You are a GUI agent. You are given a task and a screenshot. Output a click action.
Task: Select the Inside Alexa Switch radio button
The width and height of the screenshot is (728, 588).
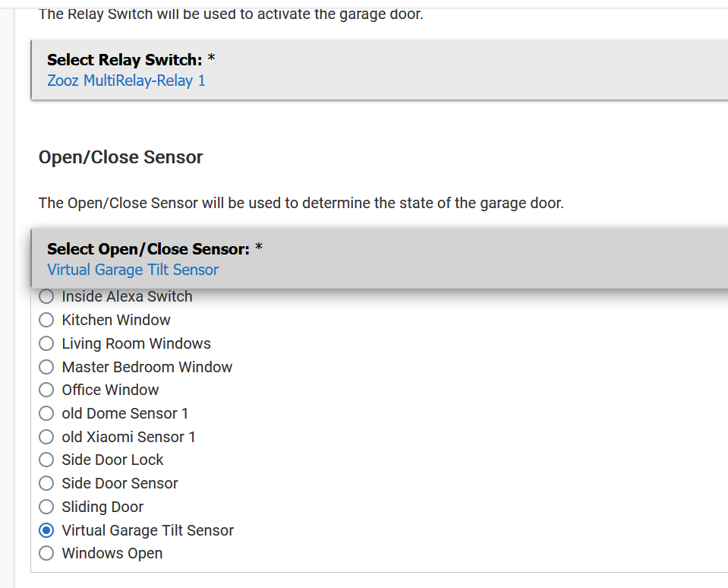46,296
